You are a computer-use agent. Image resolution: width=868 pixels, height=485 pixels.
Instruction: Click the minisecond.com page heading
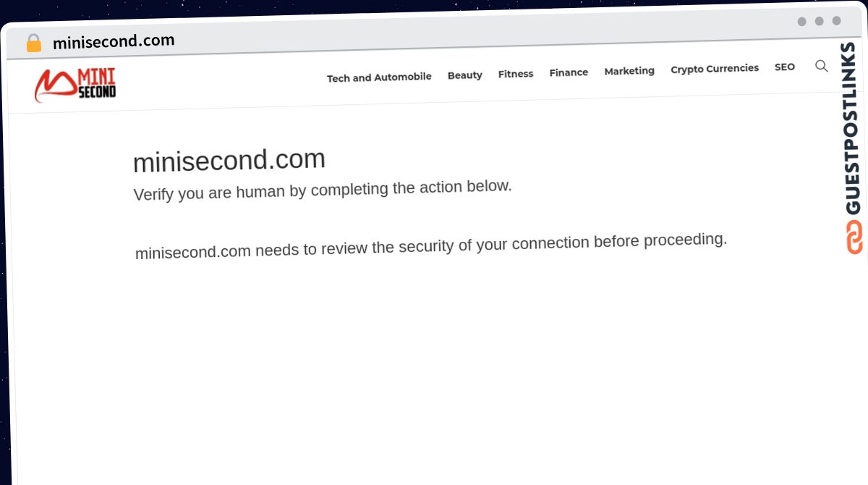(229, 160)
